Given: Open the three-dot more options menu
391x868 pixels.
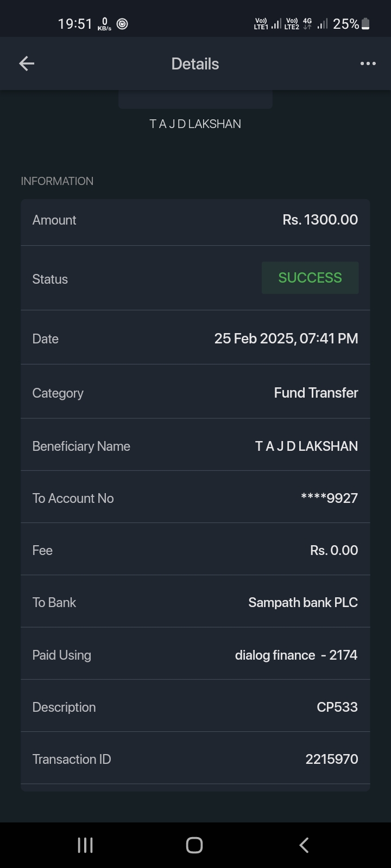Looking at the screenshot, I should click(x=368, y=64).
